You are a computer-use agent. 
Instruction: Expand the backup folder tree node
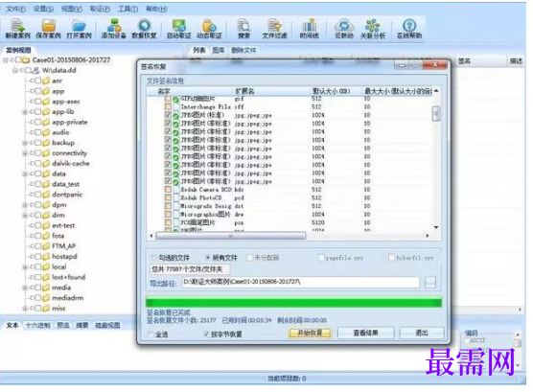coord(25,143)
